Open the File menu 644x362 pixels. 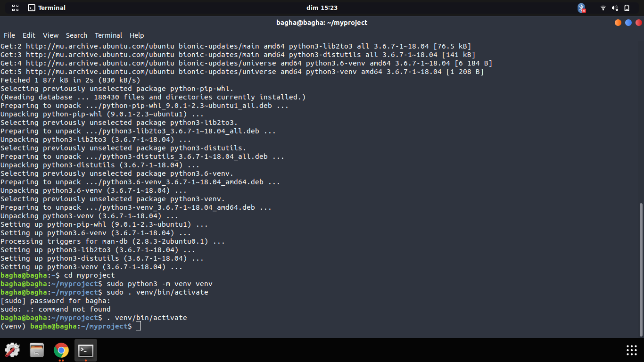[9, 35]
